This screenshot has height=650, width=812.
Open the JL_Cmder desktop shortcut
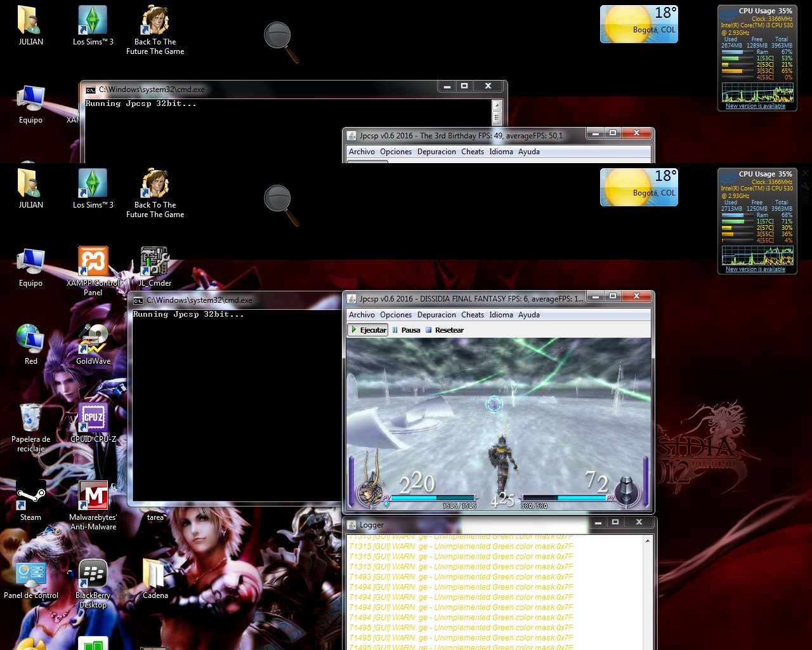[x=155, y=267]
